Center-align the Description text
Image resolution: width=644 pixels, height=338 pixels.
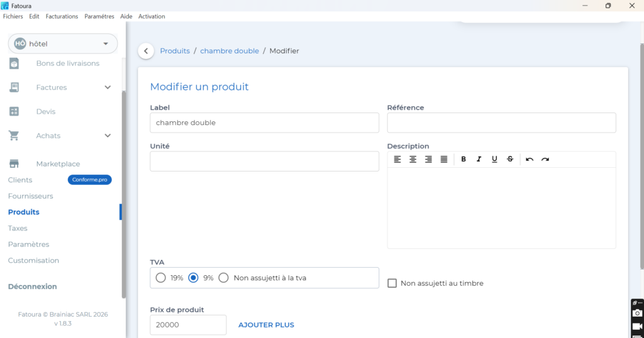click(x=413, y=160)
